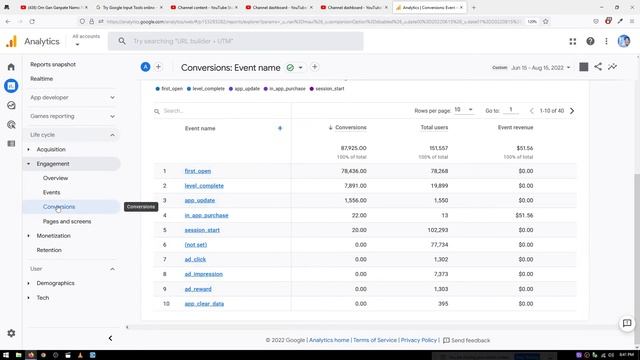Open the All accounts selector dropdown
640x360 pixels.
[86, 40]
